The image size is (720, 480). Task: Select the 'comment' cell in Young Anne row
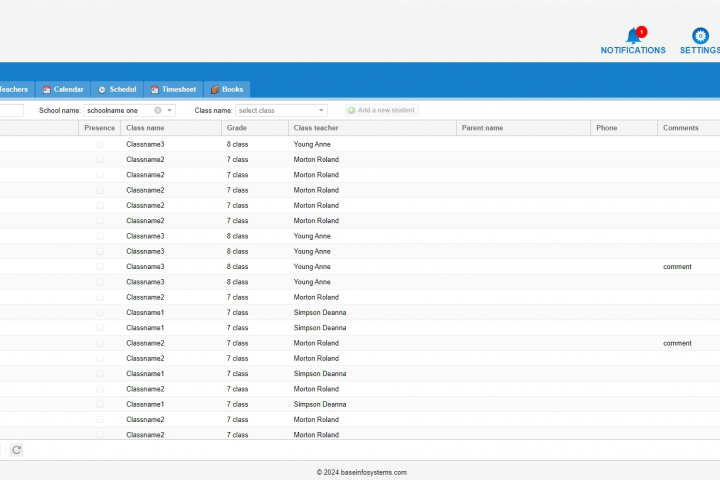[677, 266]
